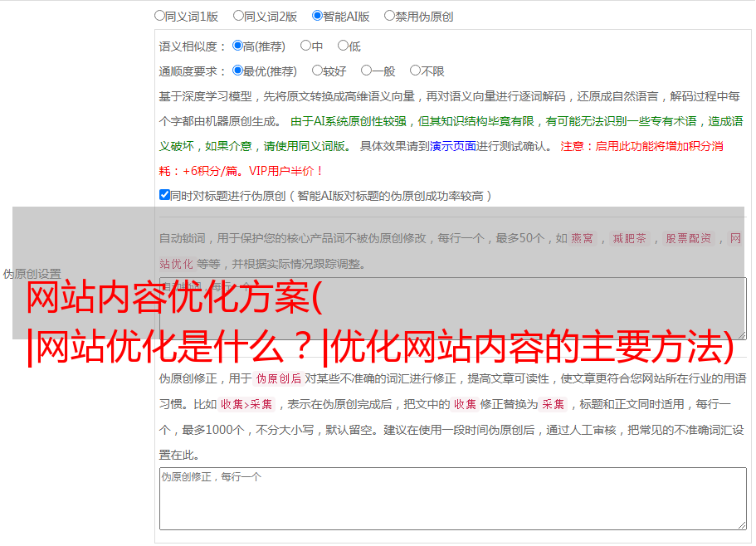
Task: Click the 语义相似度 label
Action: 192,46
